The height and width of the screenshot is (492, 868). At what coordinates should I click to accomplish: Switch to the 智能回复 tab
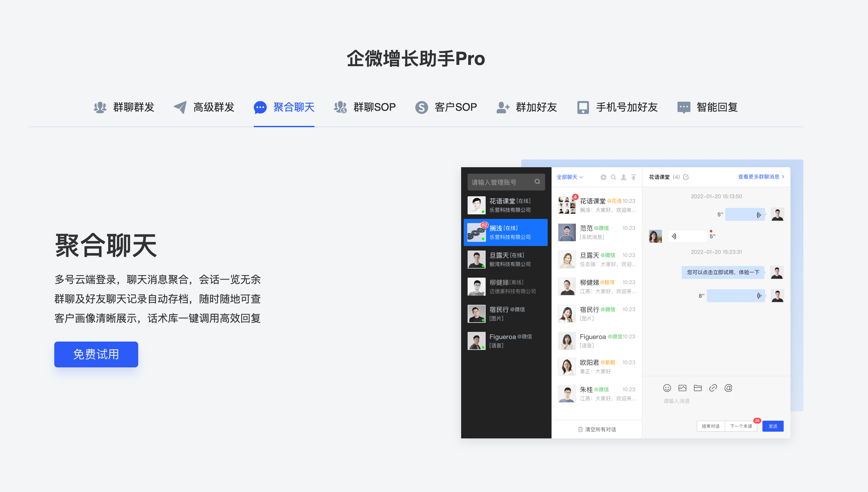coord(707,108)
